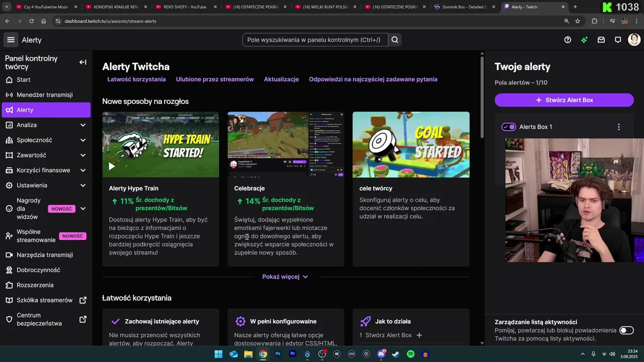644x362 pixels.
Task: Open Dobroczynność in sidebar
Action: 46,270
